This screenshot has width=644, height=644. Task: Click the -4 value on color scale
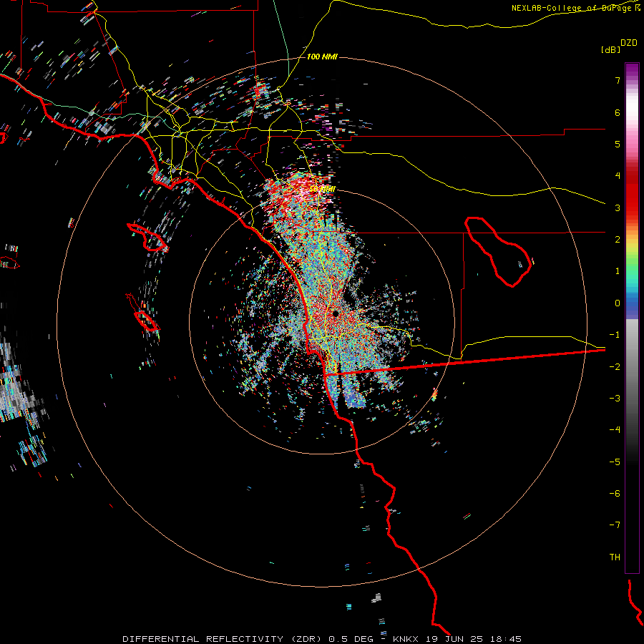click(x=615, y=430)
